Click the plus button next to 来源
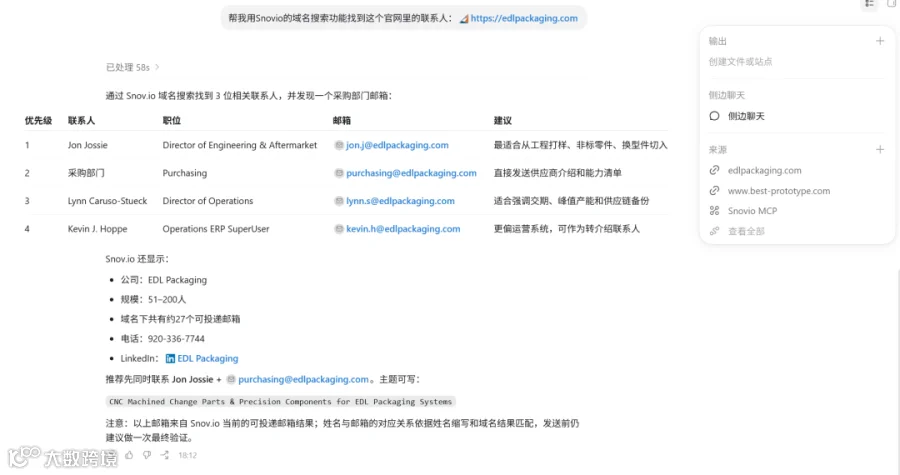 tap(880, 149)
